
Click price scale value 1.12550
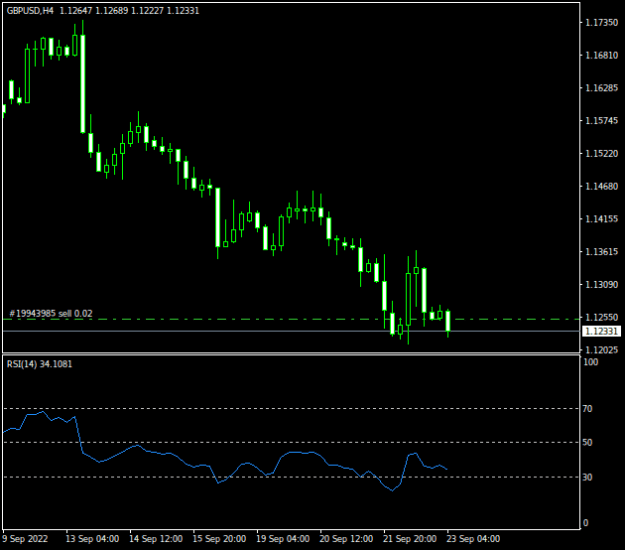601,317
